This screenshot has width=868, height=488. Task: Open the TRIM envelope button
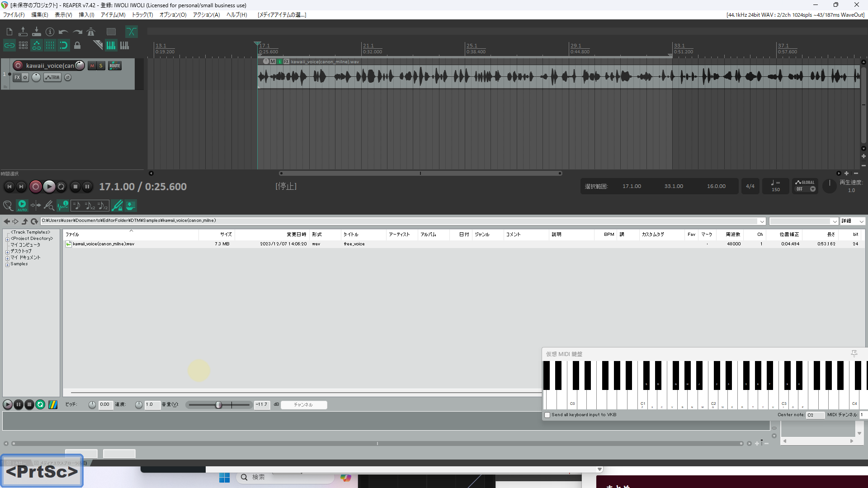pos(52,77)
